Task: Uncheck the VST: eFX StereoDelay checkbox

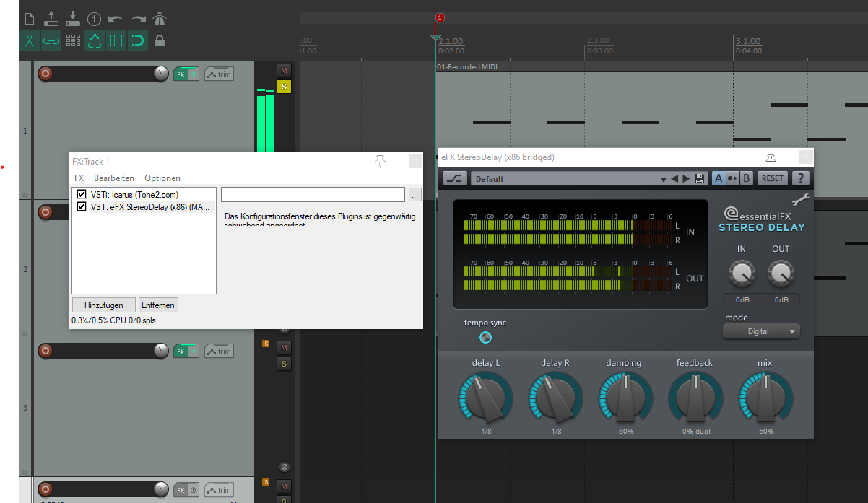Action: (x=82, y=206)
